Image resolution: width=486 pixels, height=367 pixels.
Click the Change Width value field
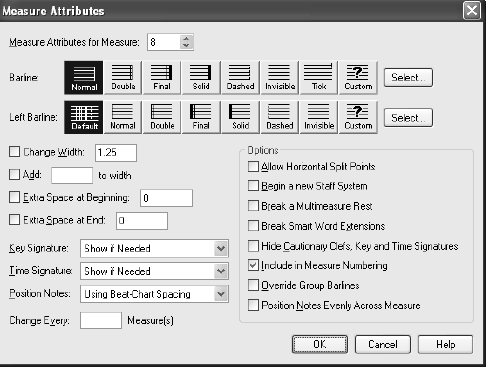pyautogui.click(x=116, y=153)
